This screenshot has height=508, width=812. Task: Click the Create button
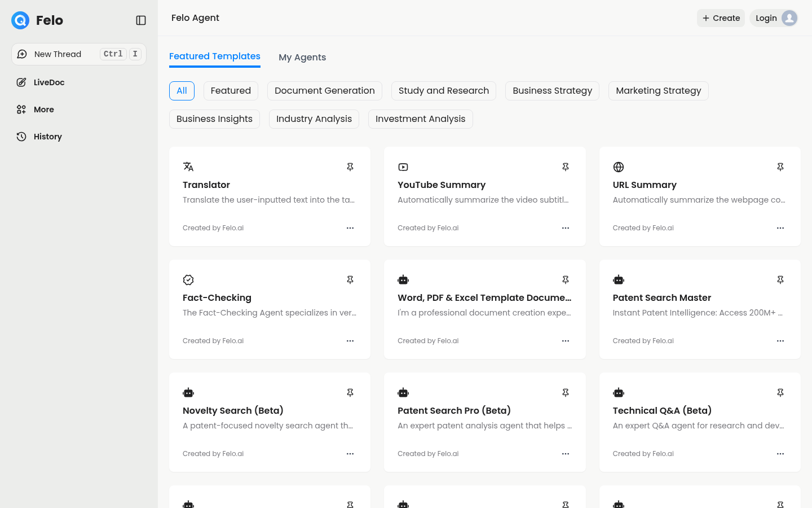coord(721,18)
